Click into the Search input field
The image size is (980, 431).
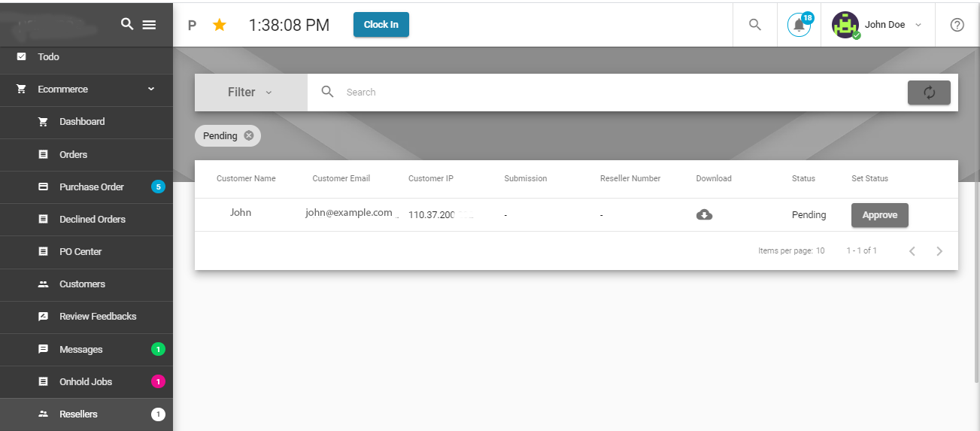[x=617, y=93]
